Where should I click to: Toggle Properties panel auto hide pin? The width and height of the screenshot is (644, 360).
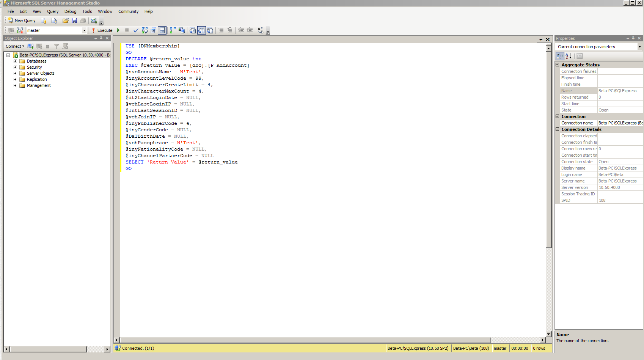(633, 38)
